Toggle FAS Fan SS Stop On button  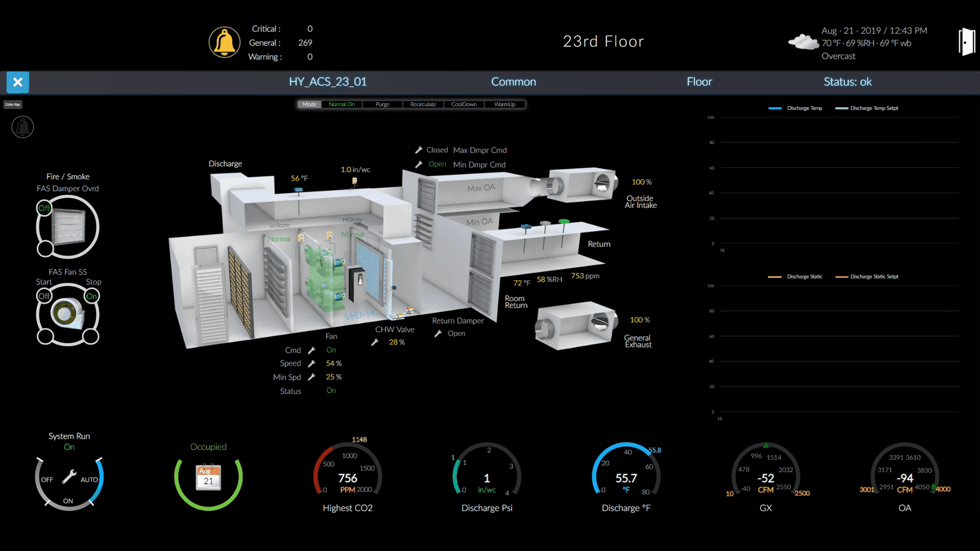91,296
